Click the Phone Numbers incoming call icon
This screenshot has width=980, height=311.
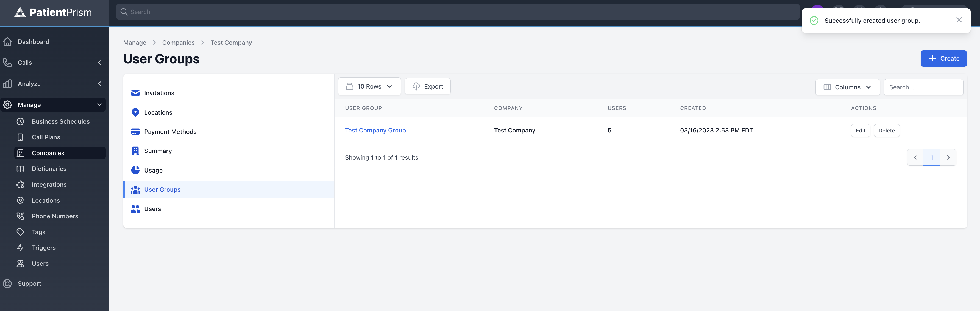(x=21, y=216)
